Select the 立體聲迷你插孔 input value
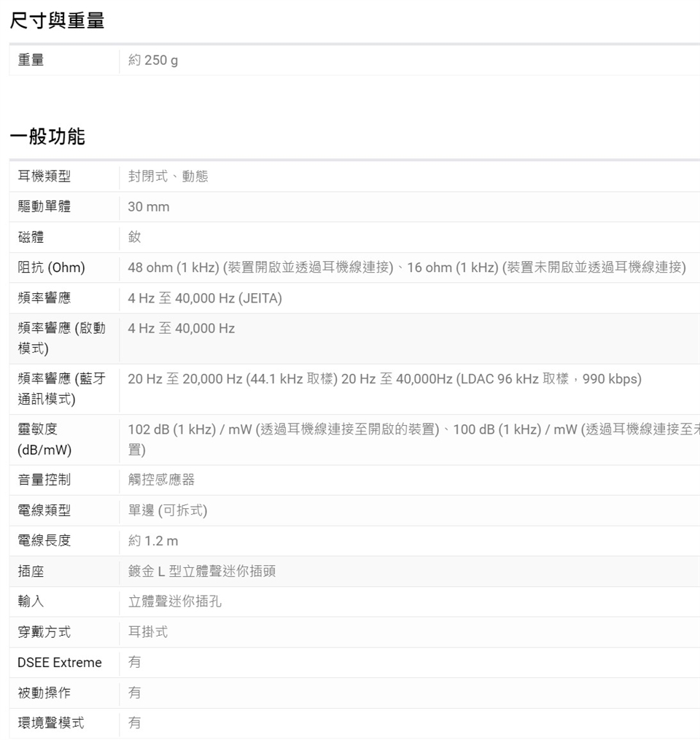Image resolution: width=700 pixels, height=740 pixels. (174, 601)
